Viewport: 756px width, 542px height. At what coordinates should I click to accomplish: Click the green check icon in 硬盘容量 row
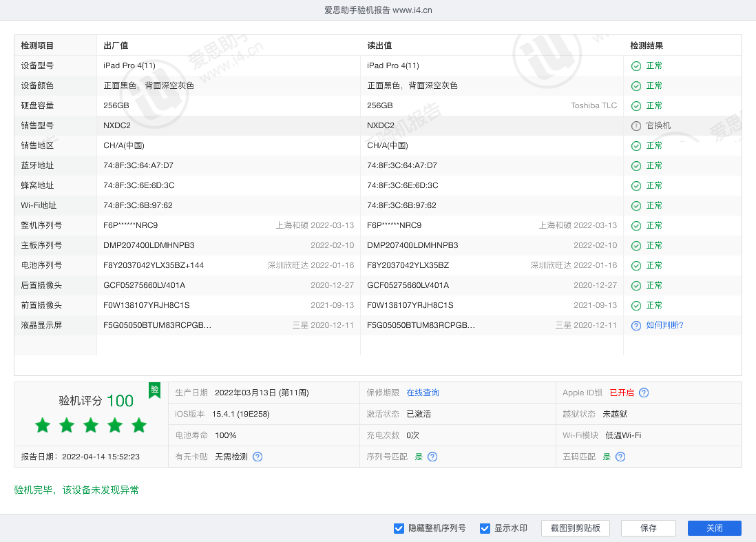pyautogui.click(x=636, y=106)
